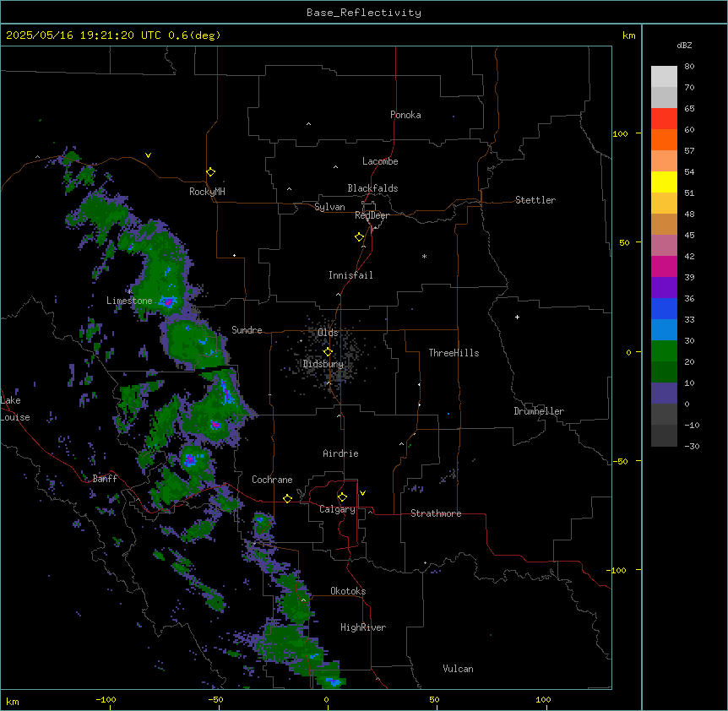Select the bright green 30 dBZ swatch
Image resolution: width=728 pixels, height=711 pixels.
pyautogui.click(x=664, y=350)
